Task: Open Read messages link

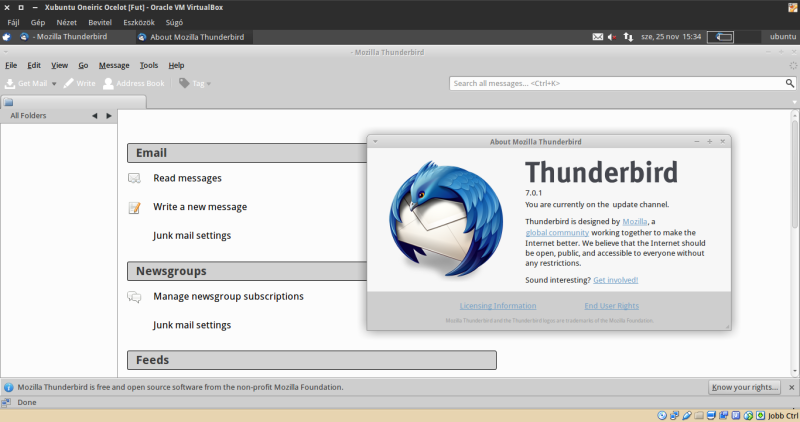Action: coord(187,178)
